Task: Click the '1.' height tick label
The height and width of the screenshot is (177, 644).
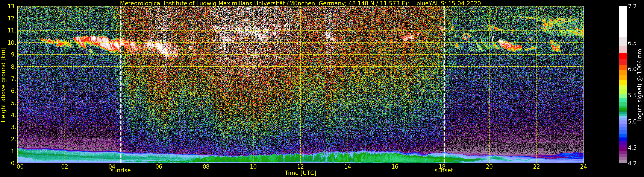Action: pyautogui.click(x=14, y=151)
